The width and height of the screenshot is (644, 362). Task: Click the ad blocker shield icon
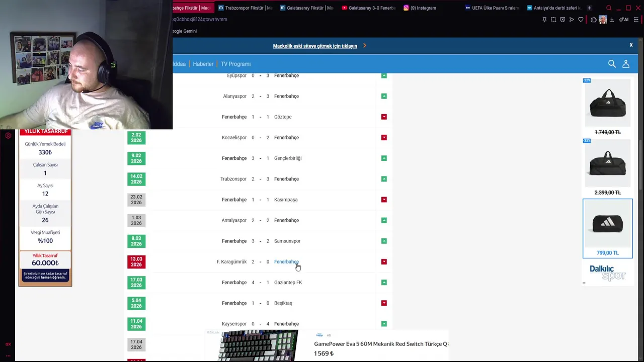[562, 20]
